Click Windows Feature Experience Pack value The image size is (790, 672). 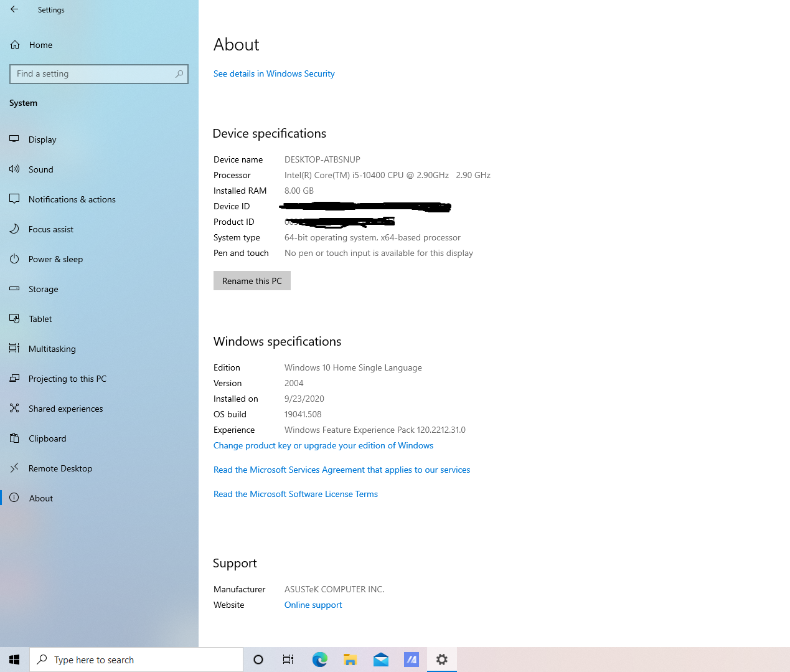375,430
